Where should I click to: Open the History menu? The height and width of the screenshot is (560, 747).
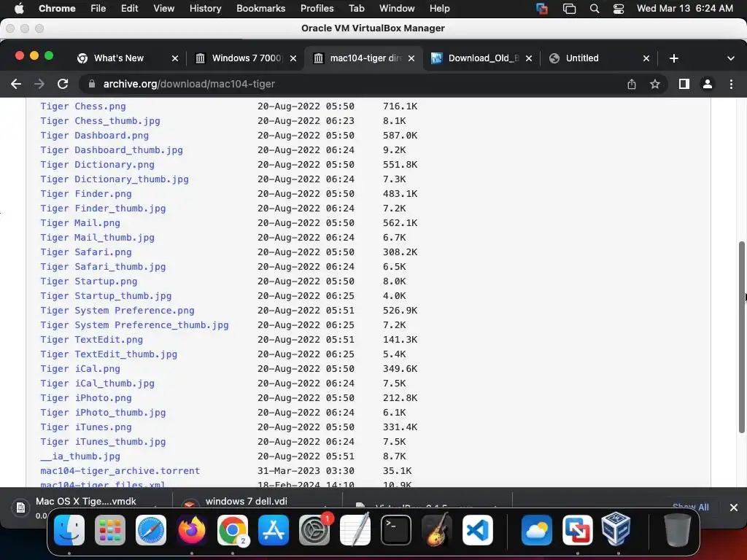click(205, 9)
